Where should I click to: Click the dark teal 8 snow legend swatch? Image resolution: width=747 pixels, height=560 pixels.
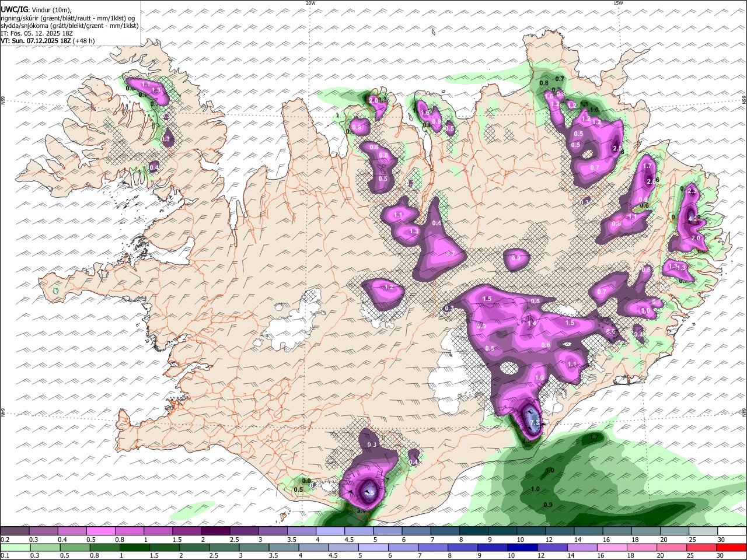tap(473, 531)
